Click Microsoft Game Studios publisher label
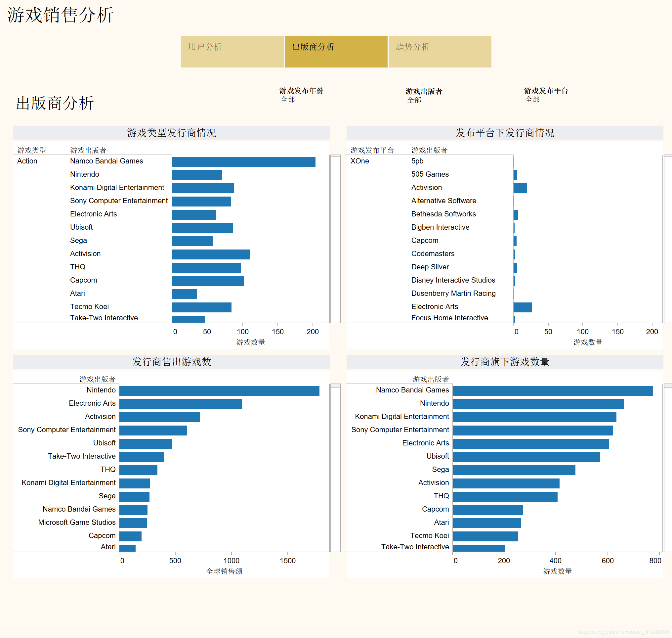 pos(77,522)
